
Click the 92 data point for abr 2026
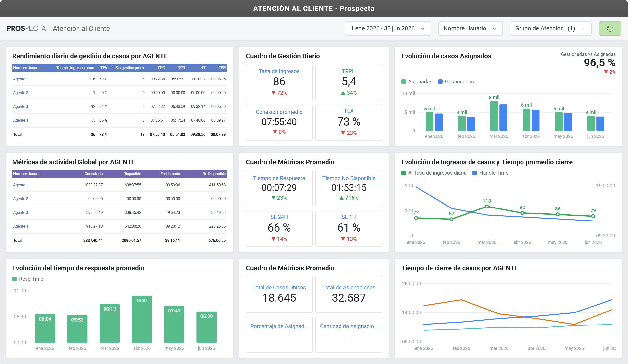(x=522, y=213)
